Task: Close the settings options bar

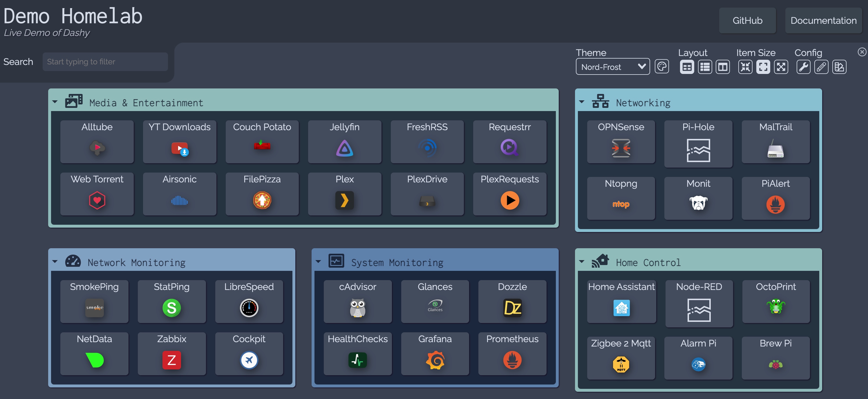Action: tap(862, 52)
